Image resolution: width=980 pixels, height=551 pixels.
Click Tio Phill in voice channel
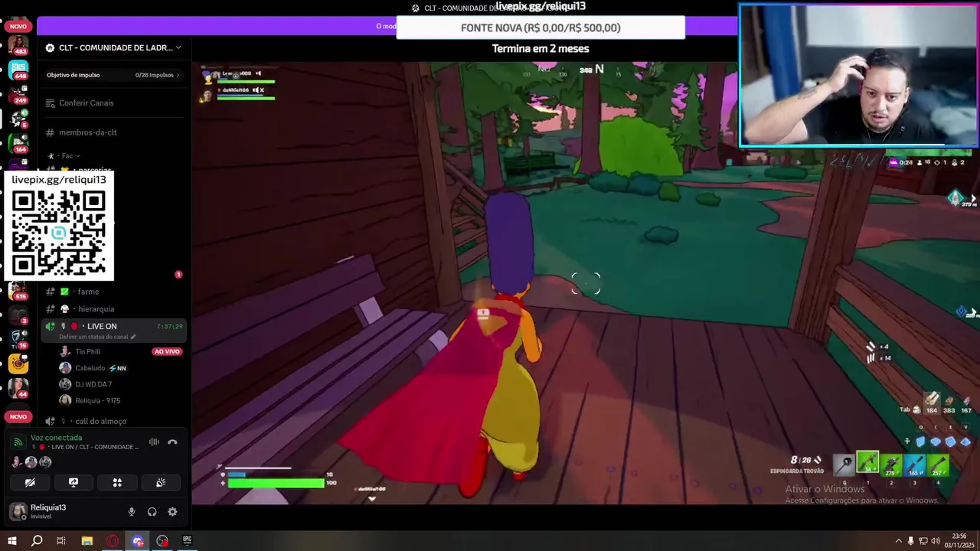click(x=88, y=351)
